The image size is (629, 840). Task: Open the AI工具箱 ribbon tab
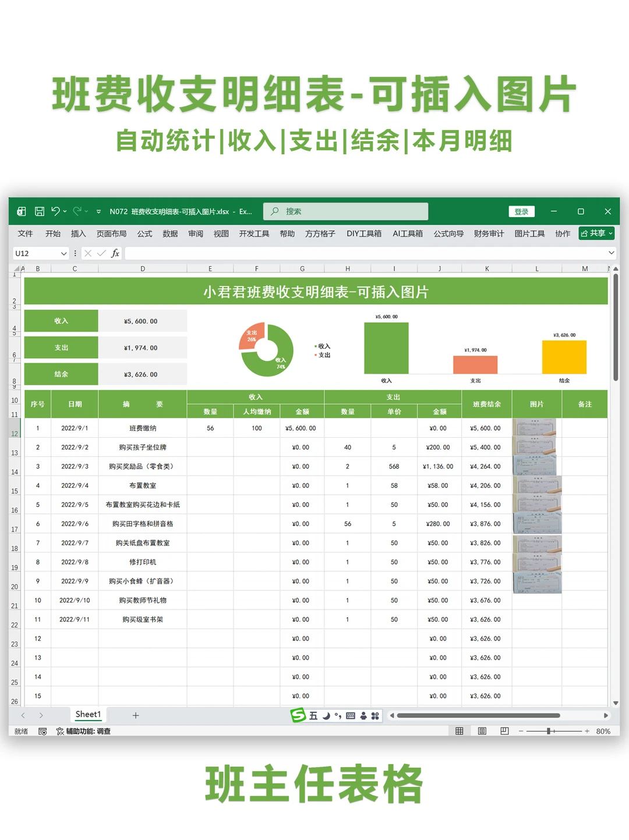(408, 233)
